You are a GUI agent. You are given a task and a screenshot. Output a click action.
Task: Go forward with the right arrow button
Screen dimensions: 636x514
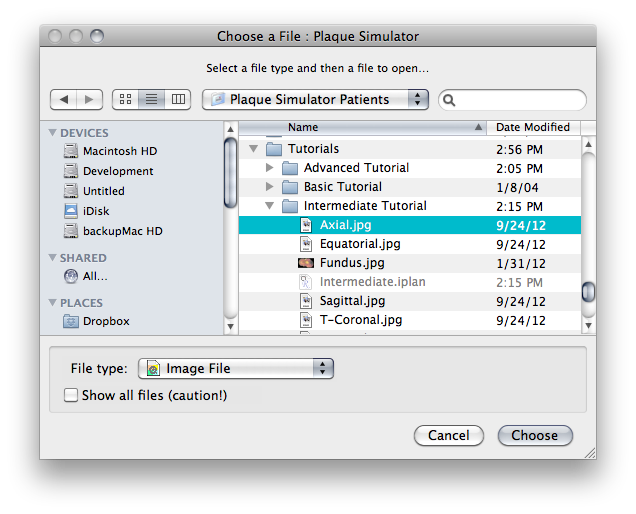click(89, 99)
